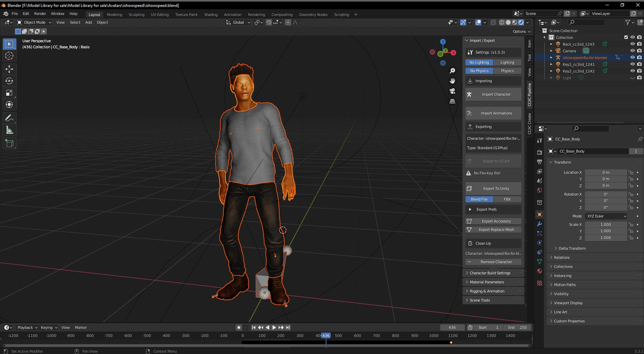This screenshot has width=644, height=354.
Task: Click Export Accessory button
Action: (493, 221)
